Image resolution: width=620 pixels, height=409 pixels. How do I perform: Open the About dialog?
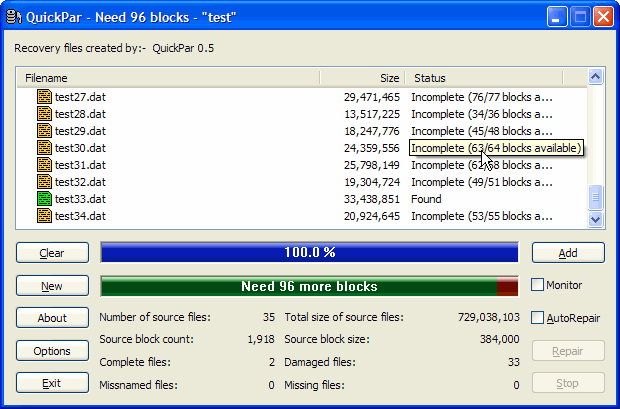tap(52, 318)
